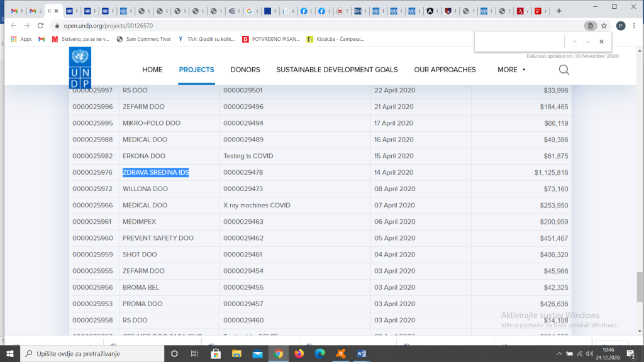Go back with the browser back arrow
This screenshot has width=644, height=362.
(14, 25)
